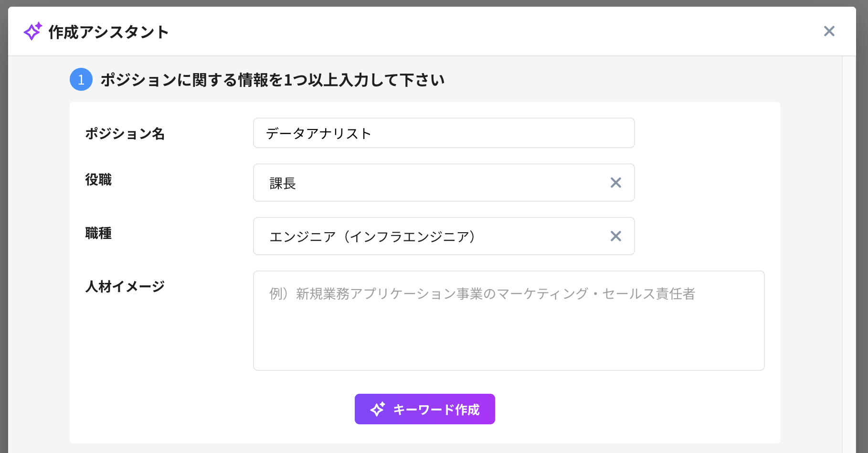The image size is (868, 453).
Task: Click the placeholder example text in 人材イメージ
Action: [481, 294]
